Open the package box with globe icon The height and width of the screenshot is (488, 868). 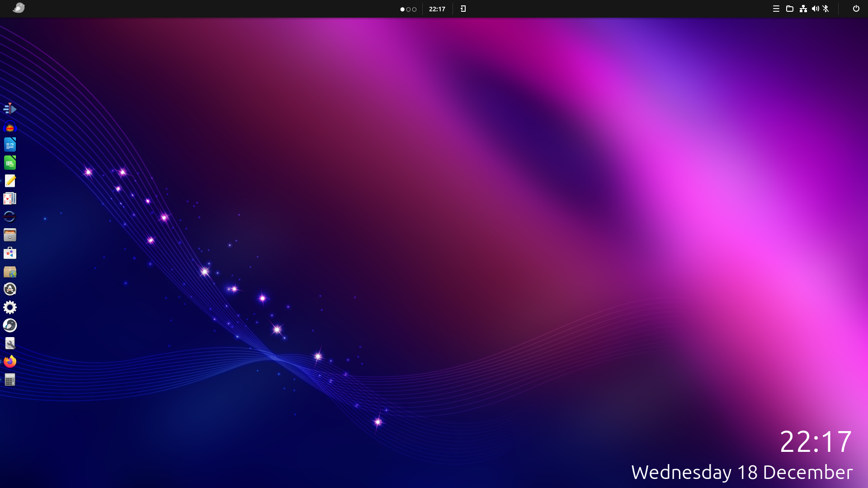pos(10,272)
